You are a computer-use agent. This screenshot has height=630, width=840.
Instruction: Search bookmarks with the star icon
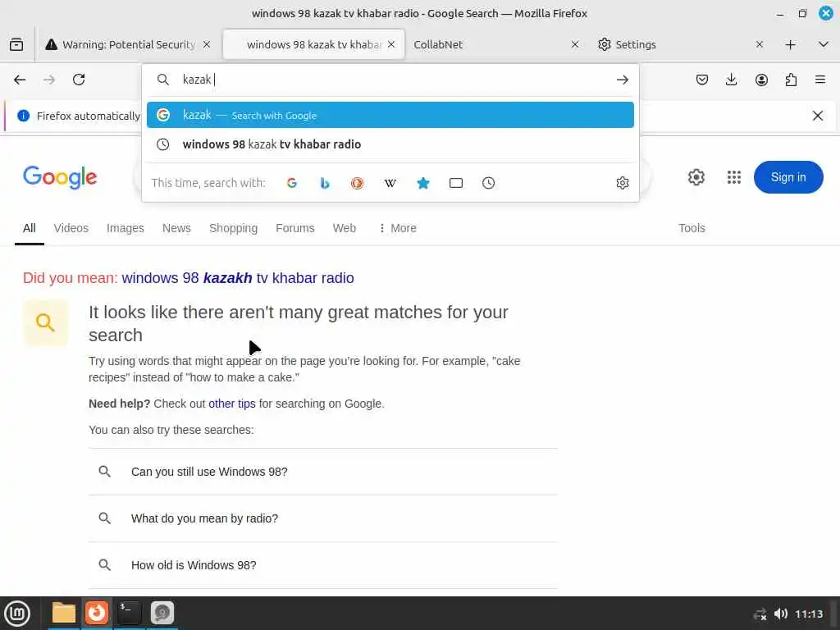[423, 183]
